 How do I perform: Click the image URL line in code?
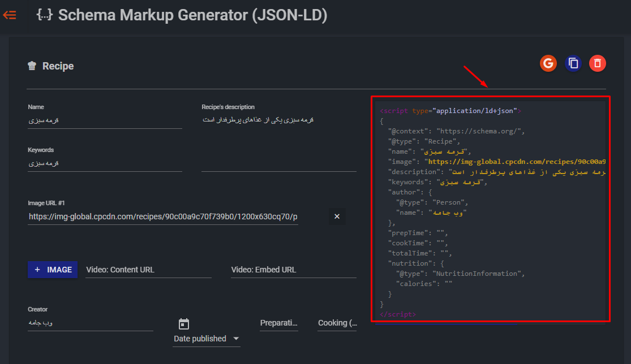click(496, 162)
